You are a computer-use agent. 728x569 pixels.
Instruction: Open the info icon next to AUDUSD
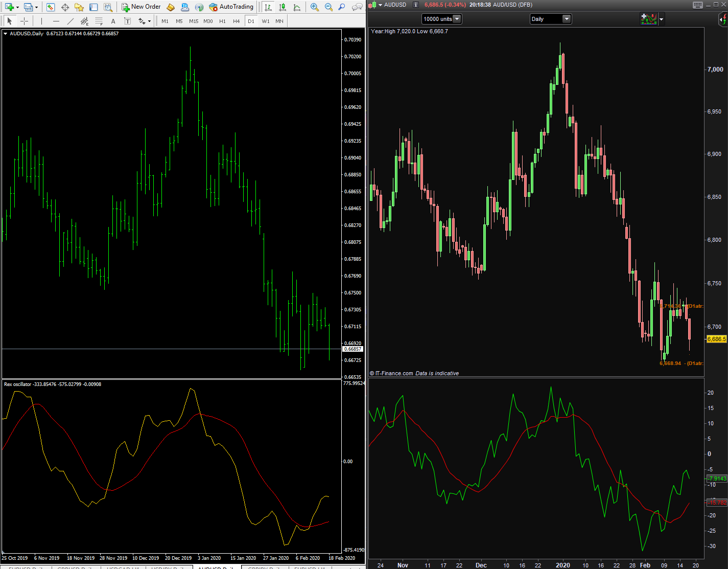pyautogui.click(x=415, y=5)
